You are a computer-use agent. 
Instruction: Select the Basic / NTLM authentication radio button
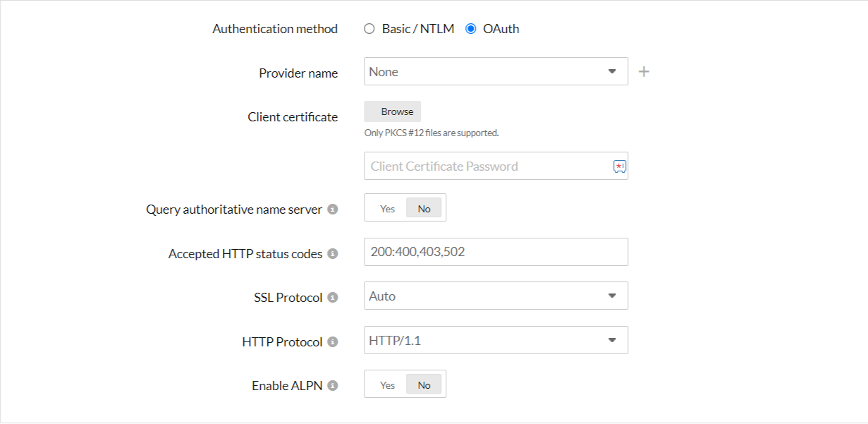pyautogui.click(x=369, y=29)
